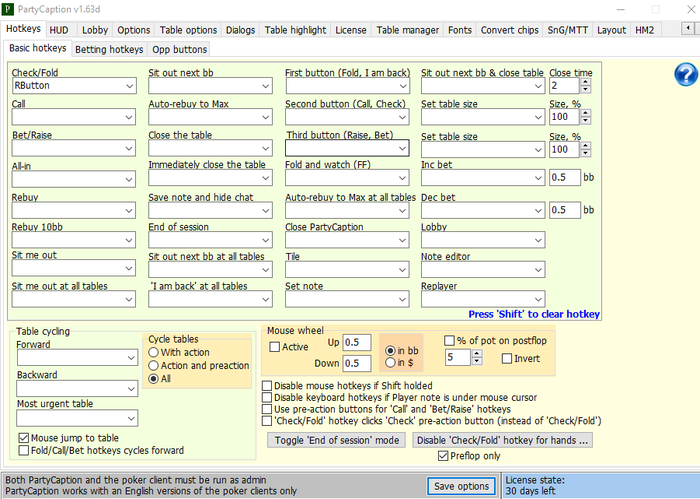Switch to Table highlight tab
Viewport: 700px width, 499px height.
[x=296, y=30]
